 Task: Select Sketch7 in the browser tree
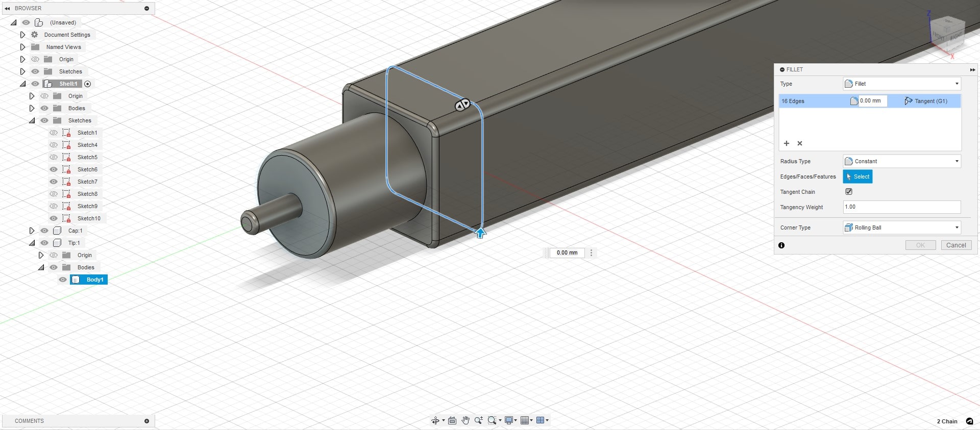[87, 182]
